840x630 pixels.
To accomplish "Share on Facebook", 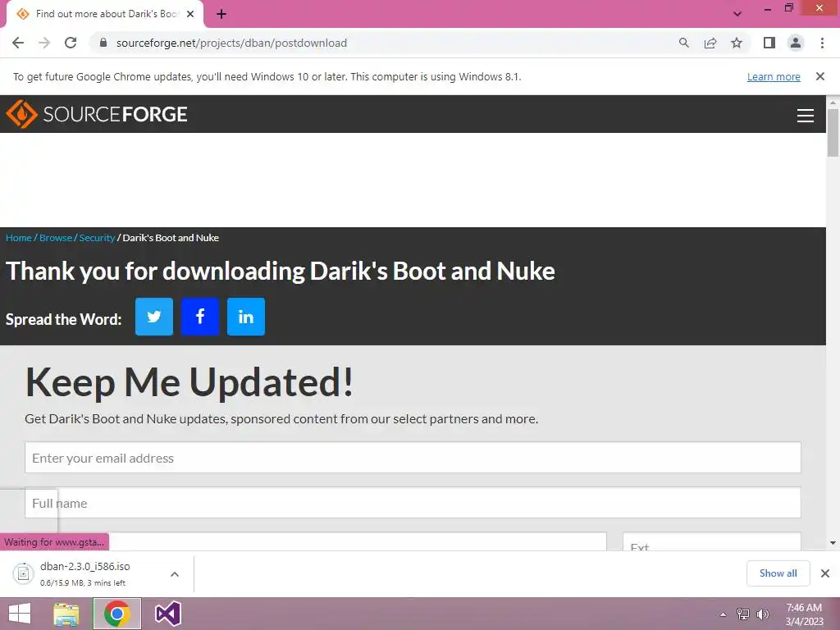I will pyautogui.click(x=200, y=317).
